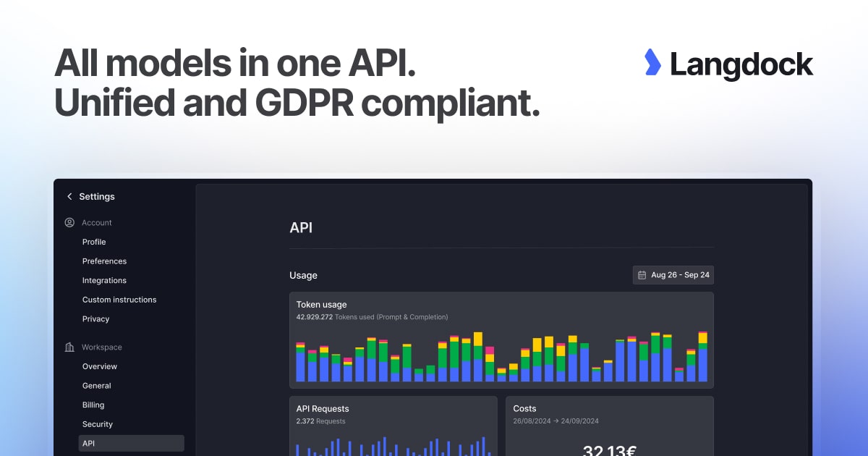The image size is (868, 456).
Task: Select the API sidebar item
Action: (x=88, y=443)
